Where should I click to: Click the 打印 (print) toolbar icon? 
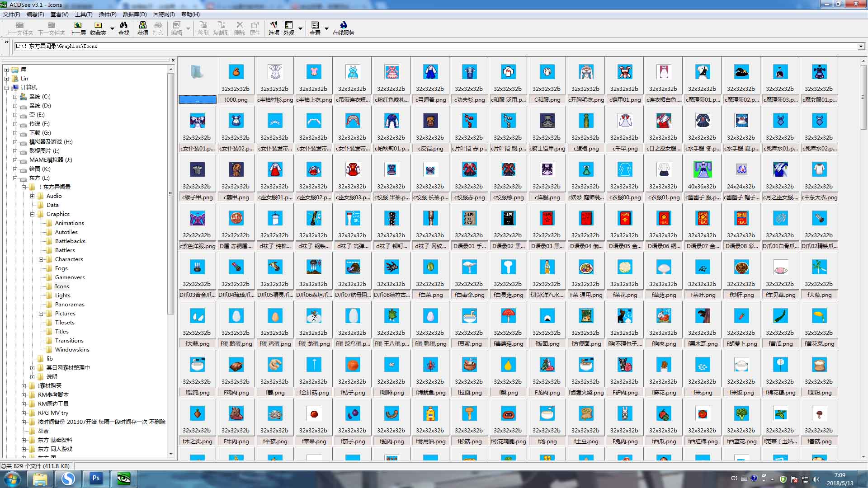tap(158, 28)
